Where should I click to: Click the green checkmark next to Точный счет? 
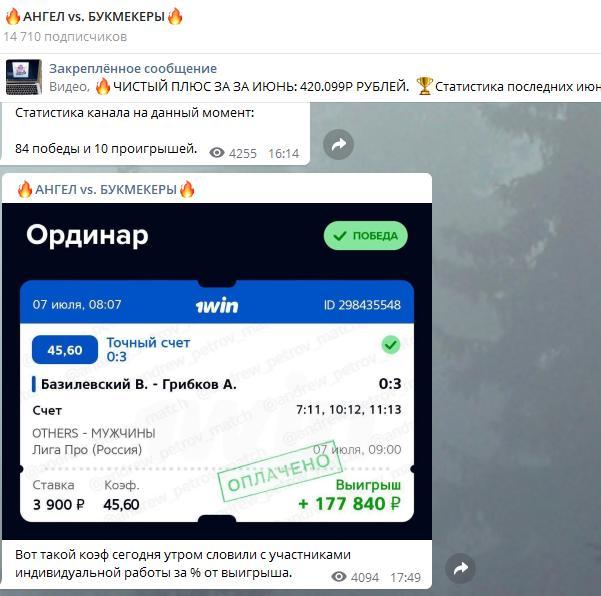tap(391, 345)
